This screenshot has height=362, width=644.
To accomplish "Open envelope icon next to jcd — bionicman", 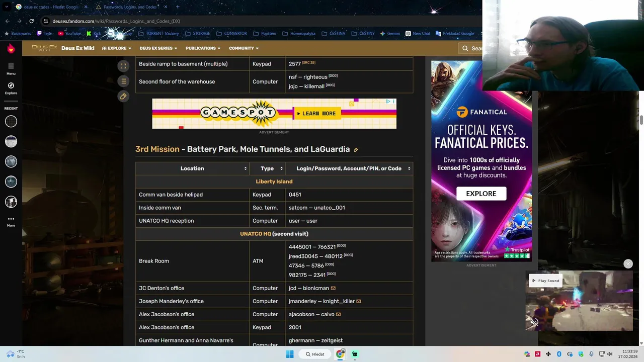I will coord(333,288).
